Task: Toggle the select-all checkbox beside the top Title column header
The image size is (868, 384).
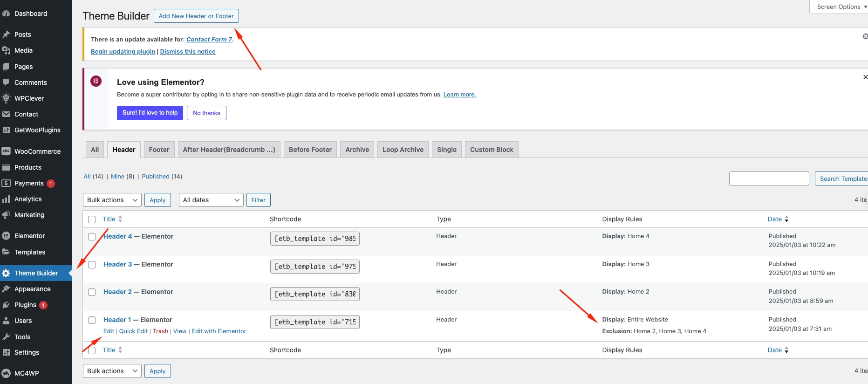Action: [x=92, y=219]
